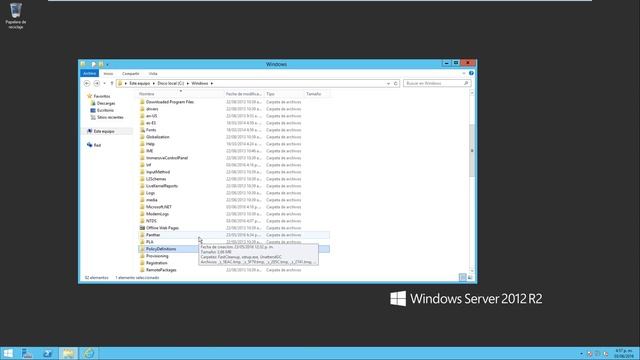Open the Help question mark icon
This screenshot has width=640, height=360.
click(x=471, y=73)
